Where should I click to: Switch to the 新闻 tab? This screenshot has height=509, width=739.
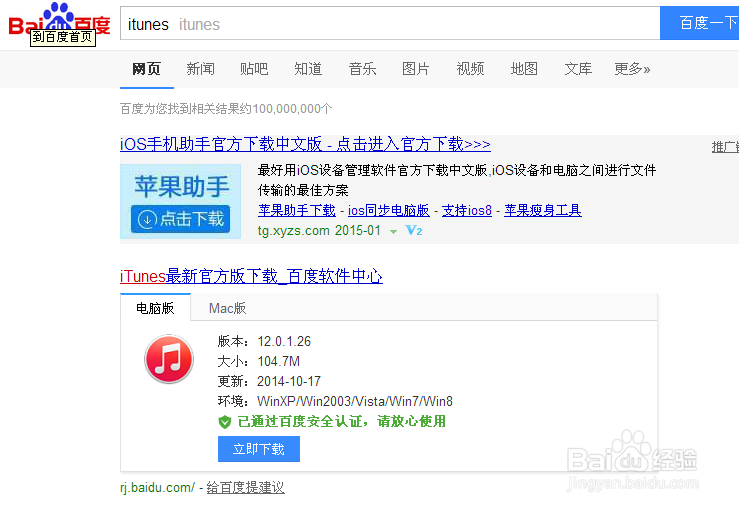coord(200,69)
